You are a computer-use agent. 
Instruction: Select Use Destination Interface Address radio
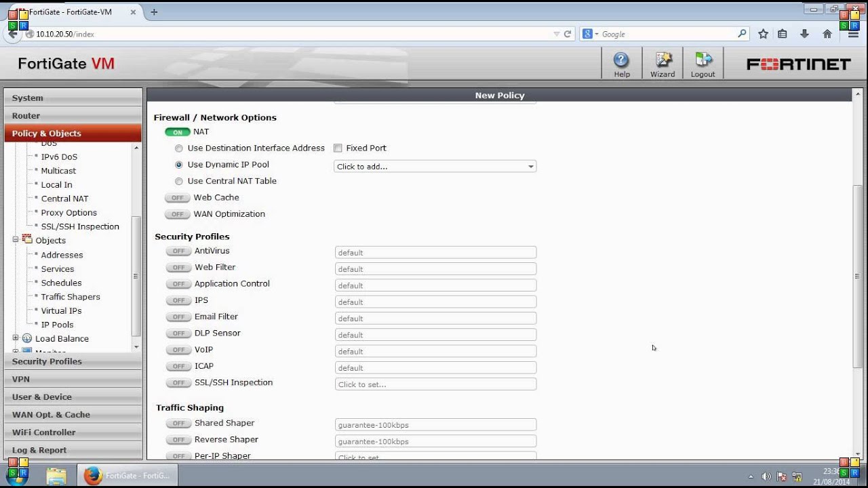179,148
